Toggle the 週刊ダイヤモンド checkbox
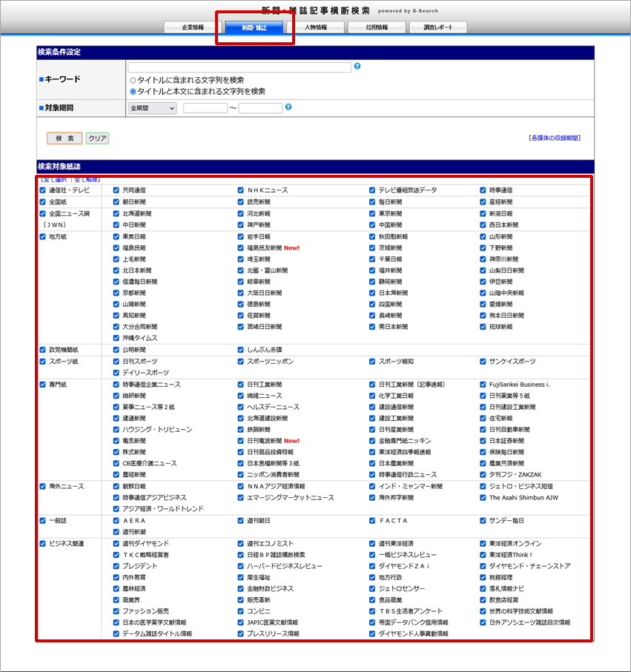The height and width of the screenshot is (672, 631). coord(116,544)
